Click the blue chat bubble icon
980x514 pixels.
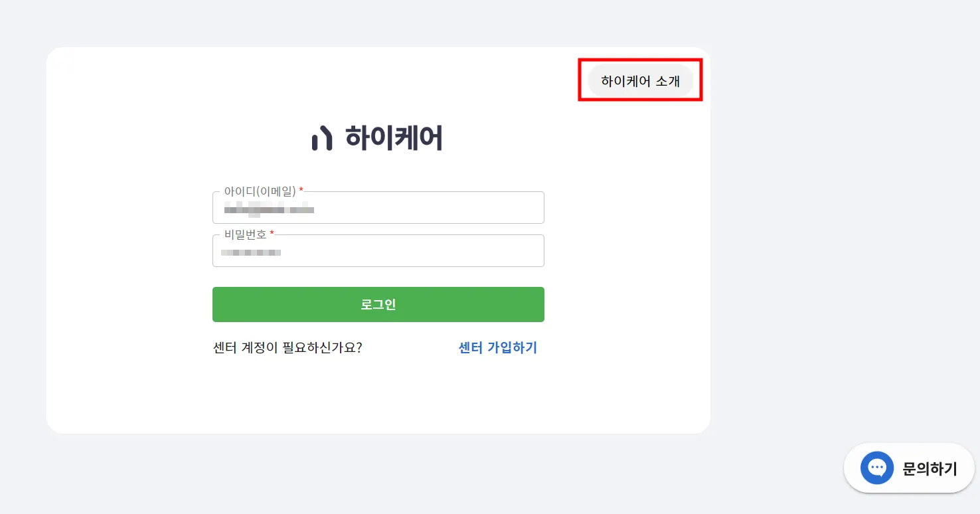[x=876, y=468]
